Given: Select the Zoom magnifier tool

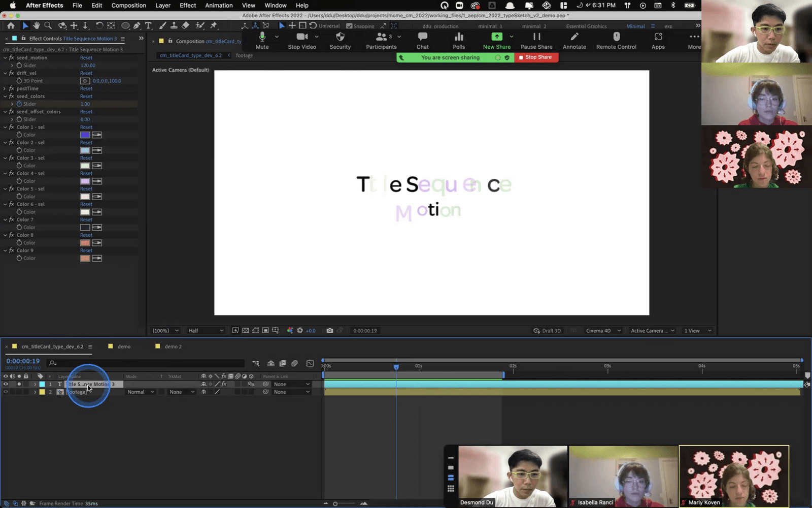Looking at the screenshot, I should (48, 25).
